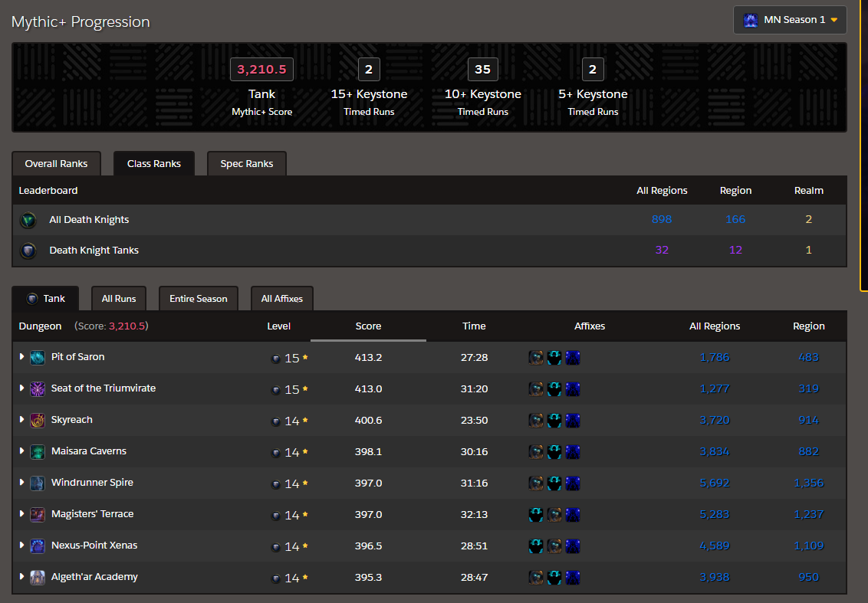Open Death Knight Tanks world rank 32

(x=662, y=250)
